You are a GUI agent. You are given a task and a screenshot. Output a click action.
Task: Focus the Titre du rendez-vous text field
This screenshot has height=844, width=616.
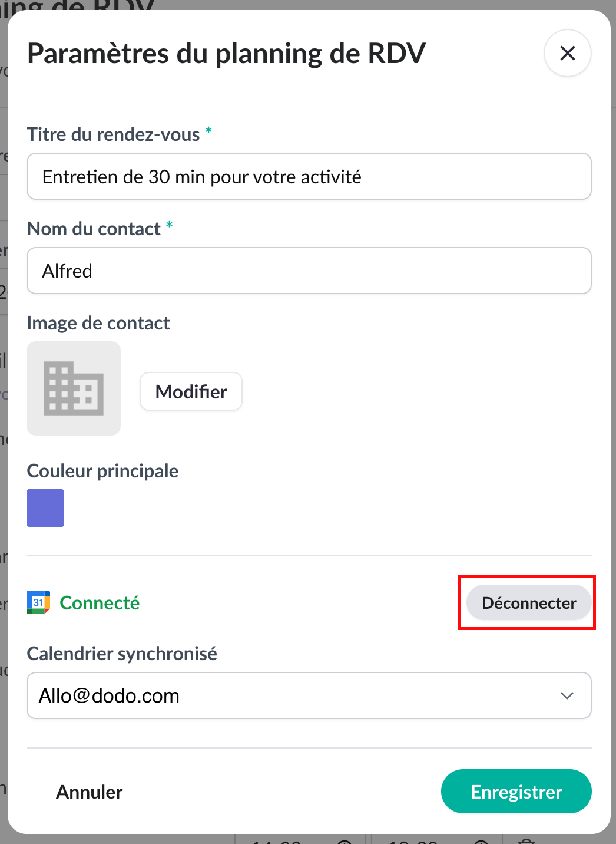point(309,177)
